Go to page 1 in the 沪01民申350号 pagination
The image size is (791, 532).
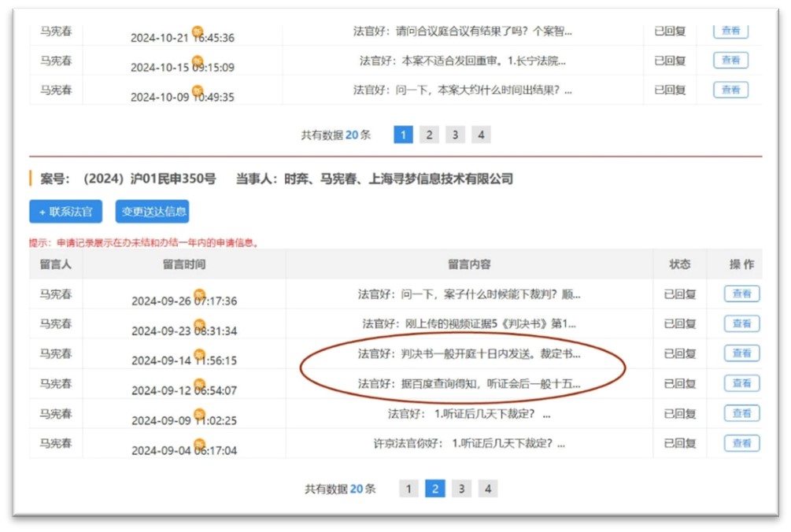pyautogui.click(x=408, y=489)
